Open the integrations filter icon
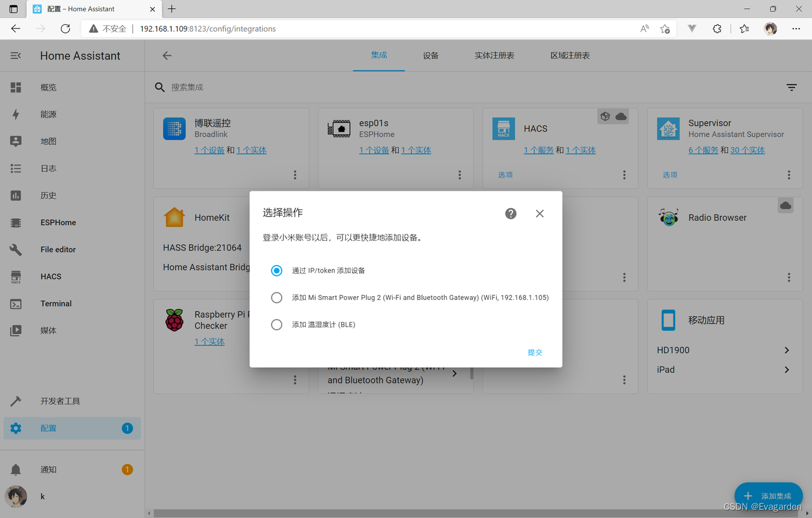Viewport: 812px width, 518px height. click(x=792, y=87)
